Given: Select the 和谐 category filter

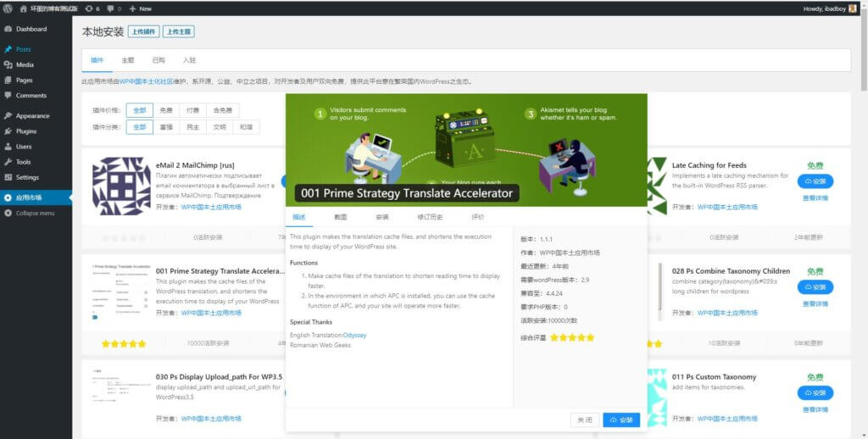Looking at the screenshot, I should [x=246, y=127].
